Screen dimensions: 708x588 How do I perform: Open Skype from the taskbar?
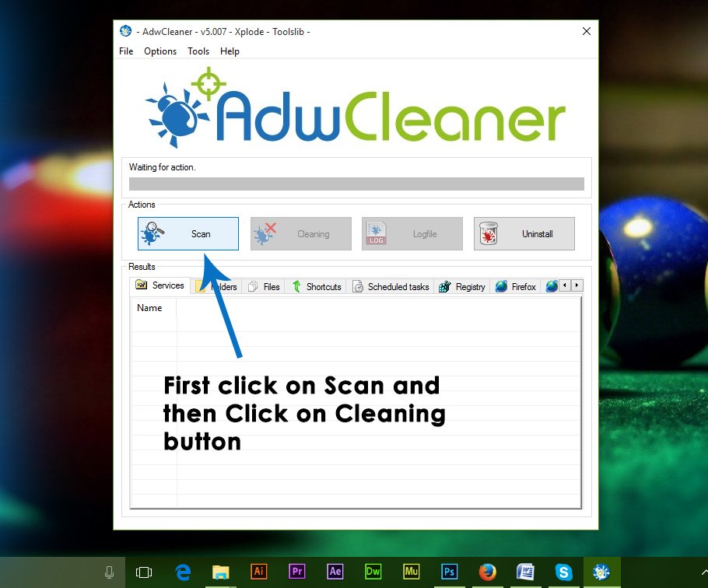(563, 572)
